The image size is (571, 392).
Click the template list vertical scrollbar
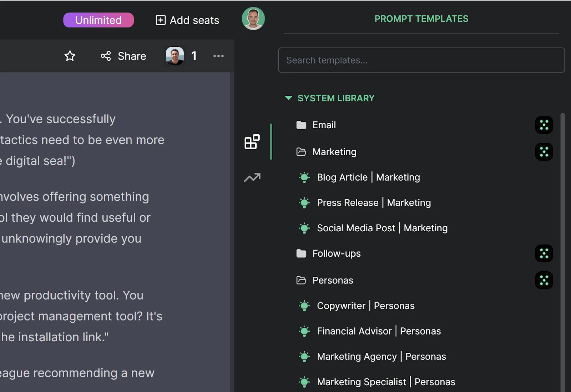click(562, 250)
